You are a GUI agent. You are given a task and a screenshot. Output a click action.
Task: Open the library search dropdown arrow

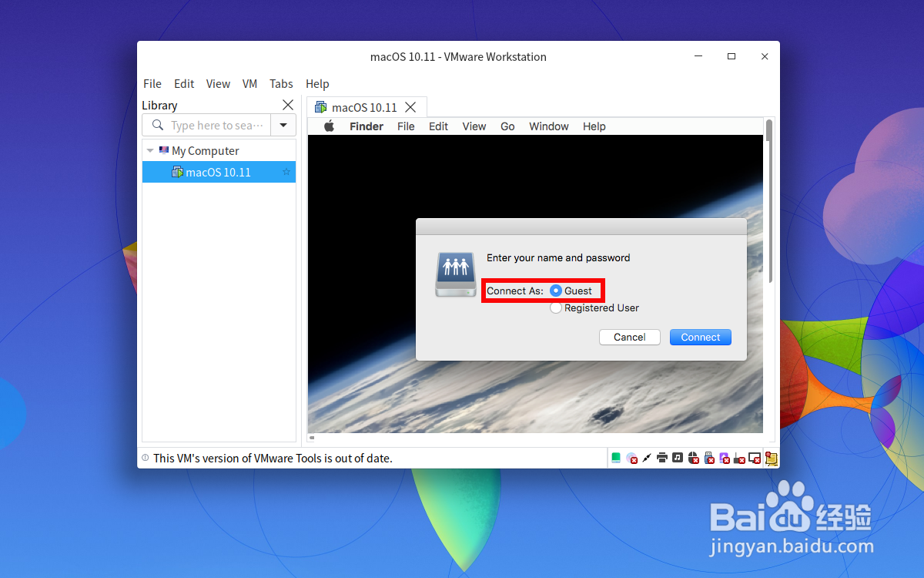point(283,125)
